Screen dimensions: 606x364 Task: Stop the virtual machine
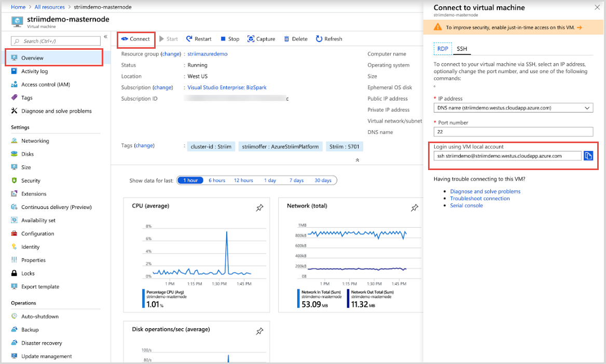coord(230,39)
